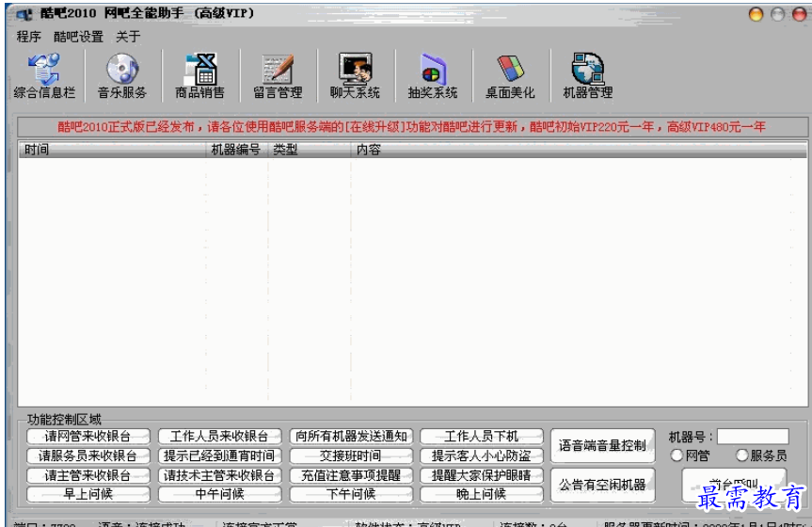Click 早上问候 greeting button
The height and width of the screenshot is (527, 812).
click(x=88, y=494)
